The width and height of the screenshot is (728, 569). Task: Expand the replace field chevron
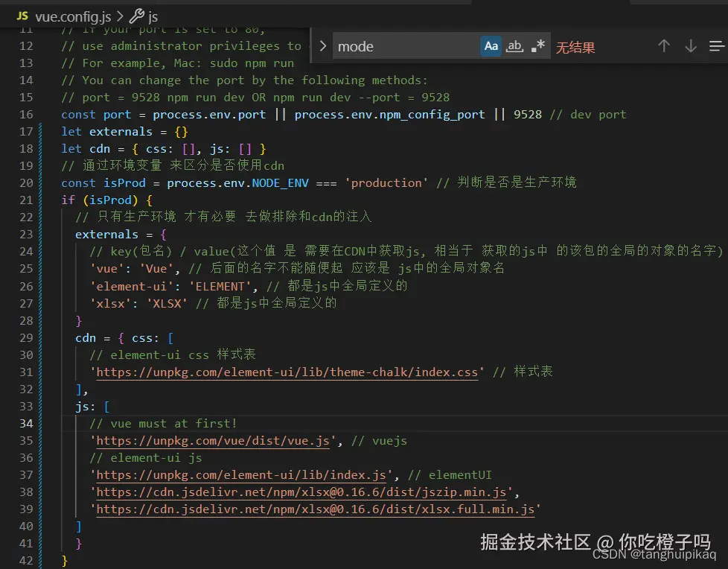click(322, 46)
